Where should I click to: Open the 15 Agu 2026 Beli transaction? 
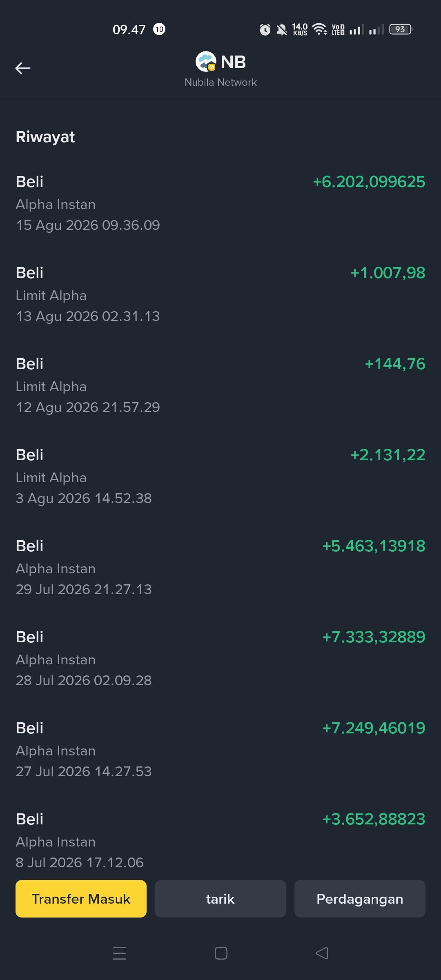coord(220,203)
